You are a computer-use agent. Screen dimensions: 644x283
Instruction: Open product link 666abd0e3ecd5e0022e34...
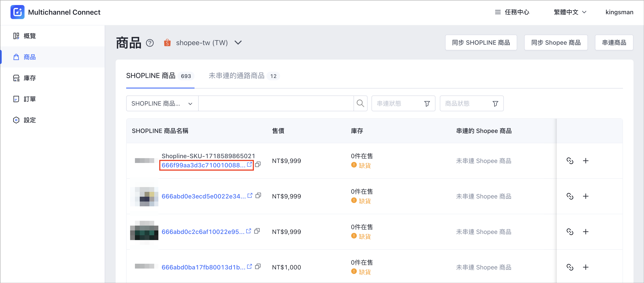tap(203, 196)
